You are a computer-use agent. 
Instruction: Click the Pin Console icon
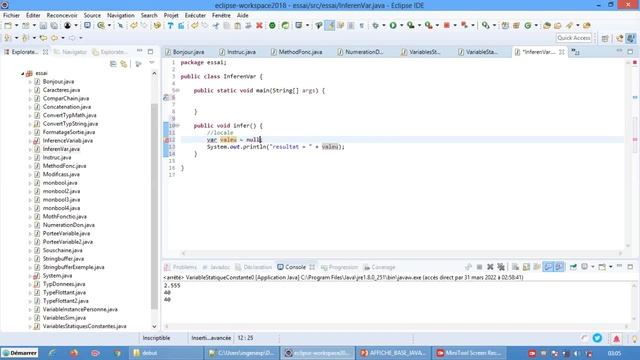click(573, 267)
